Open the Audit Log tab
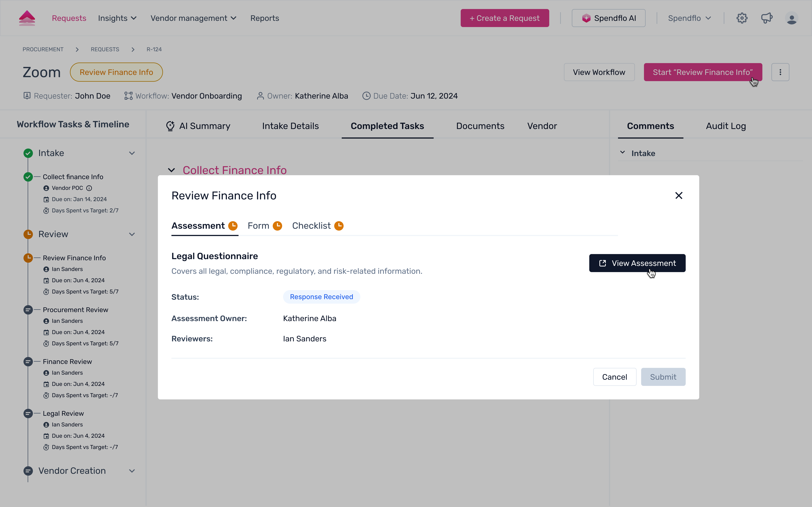 pos(725,126)
